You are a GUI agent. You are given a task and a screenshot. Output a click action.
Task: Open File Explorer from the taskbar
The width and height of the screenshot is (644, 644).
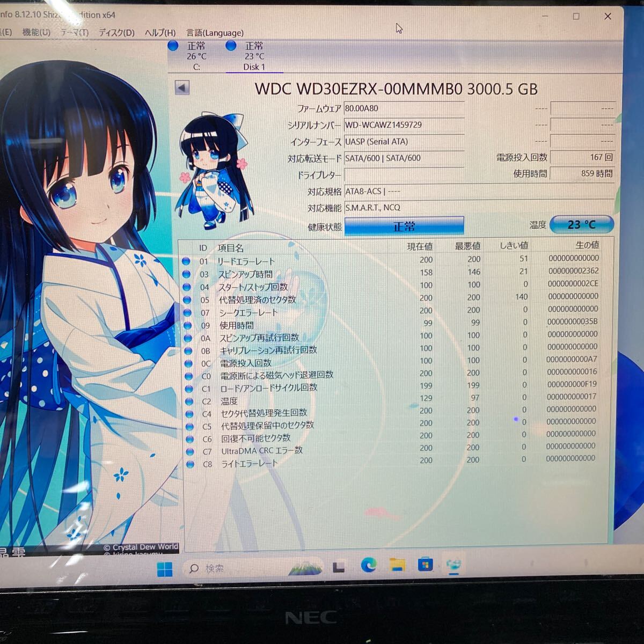(397, 565)
